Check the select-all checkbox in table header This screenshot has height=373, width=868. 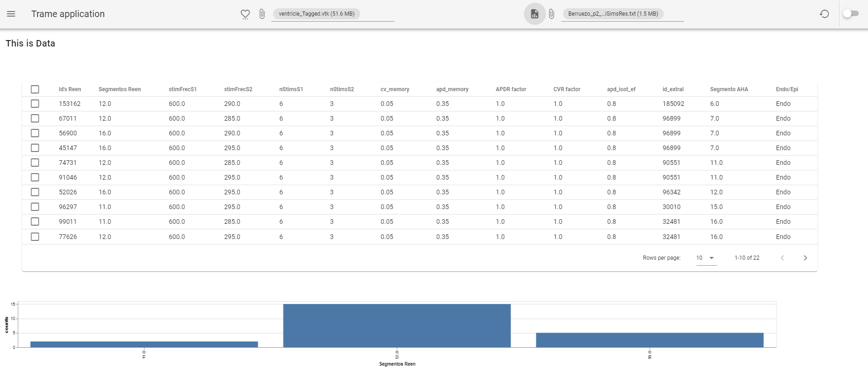click(x=35, y=89)
